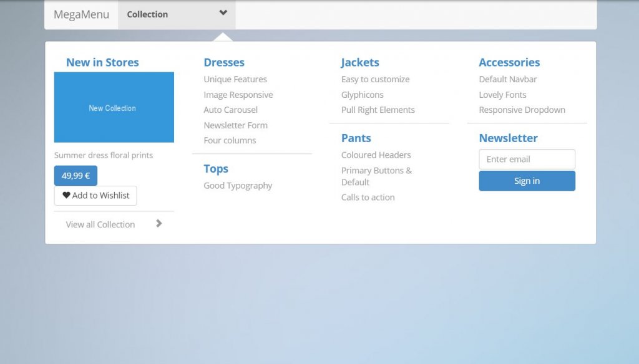Open the Auto Carousel link
Image resolution: width=639 pixels, height=364 pixels.
click(x=230, y=110)
